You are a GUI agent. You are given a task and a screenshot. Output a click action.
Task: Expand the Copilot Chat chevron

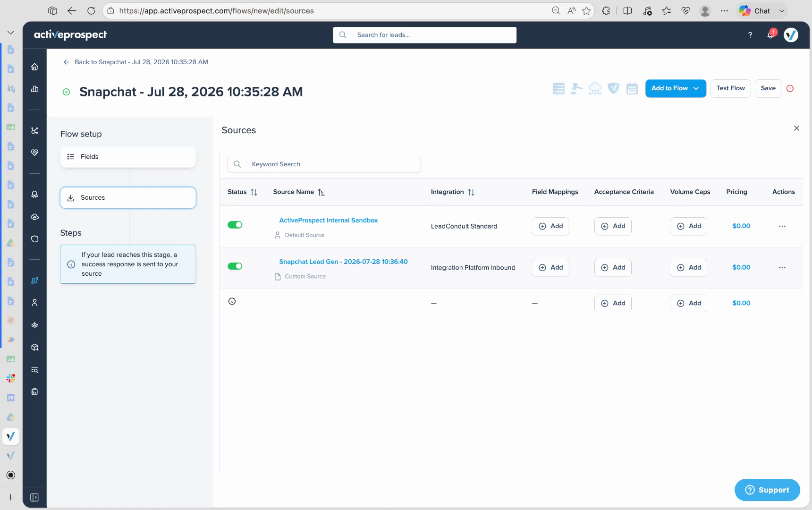click(781, 11)
